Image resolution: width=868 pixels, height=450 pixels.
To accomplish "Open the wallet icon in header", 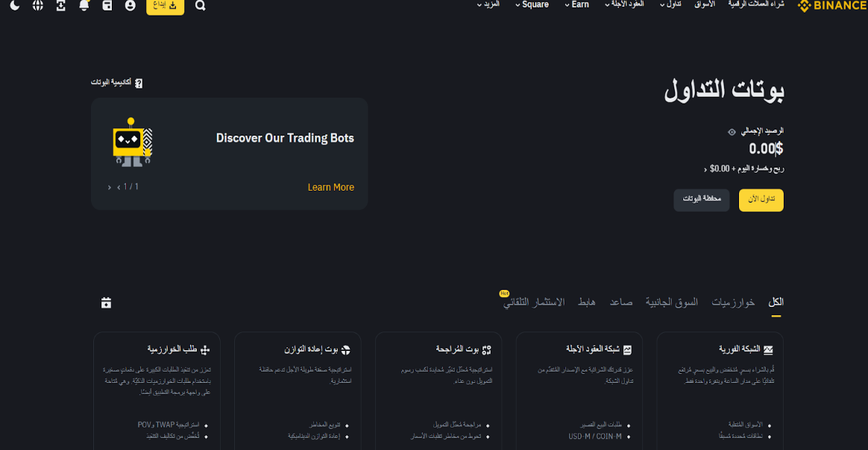I will [x=107, y=5].
